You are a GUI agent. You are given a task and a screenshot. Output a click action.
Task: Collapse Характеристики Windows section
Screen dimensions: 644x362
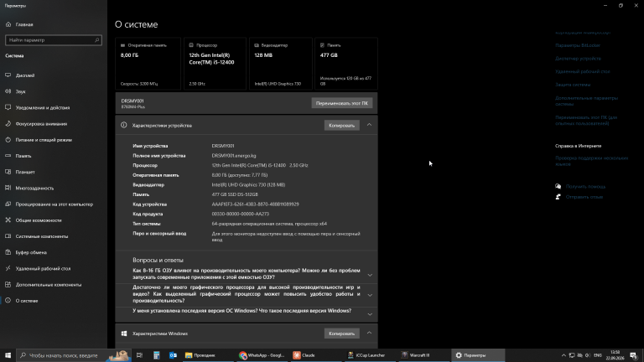click(369, 334)
